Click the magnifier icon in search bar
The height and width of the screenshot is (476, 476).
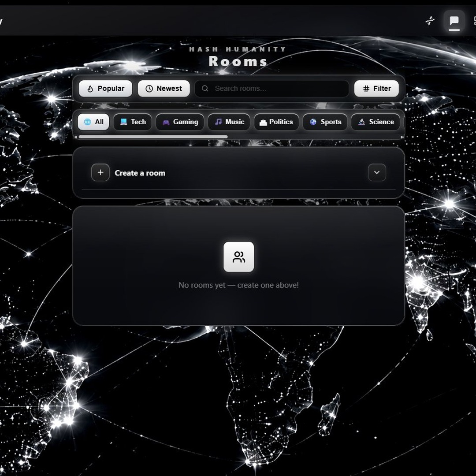[x=205, y=88]
